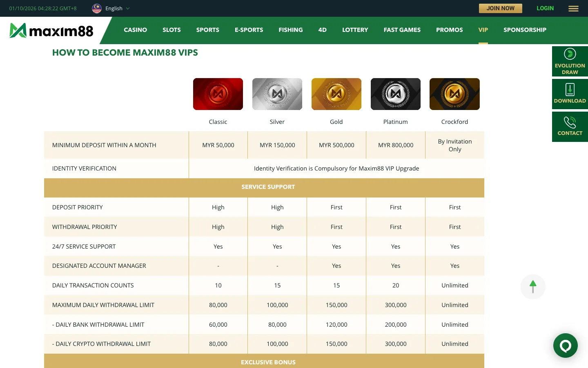Viewport: 588px width, 368px height.
Task: Click the Crockford tier label
Action: coord(454,122)
